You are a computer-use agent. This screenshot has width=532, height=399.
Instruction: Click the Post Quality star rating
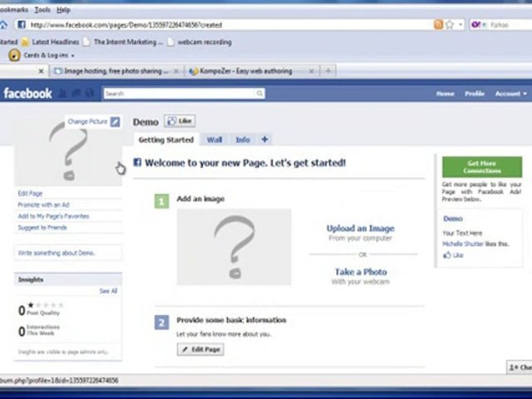(45, 305)
